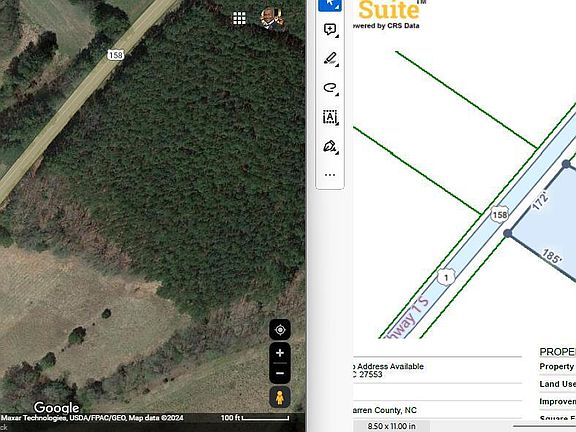
Task: Open the Google apps grid
Action: (239, 18)
